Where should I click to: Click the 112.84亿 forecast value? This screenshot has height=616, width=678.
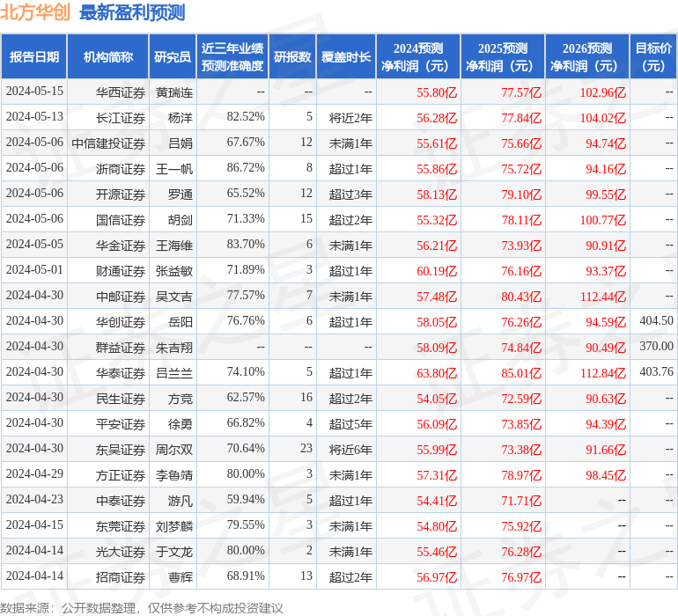[602, 372]
